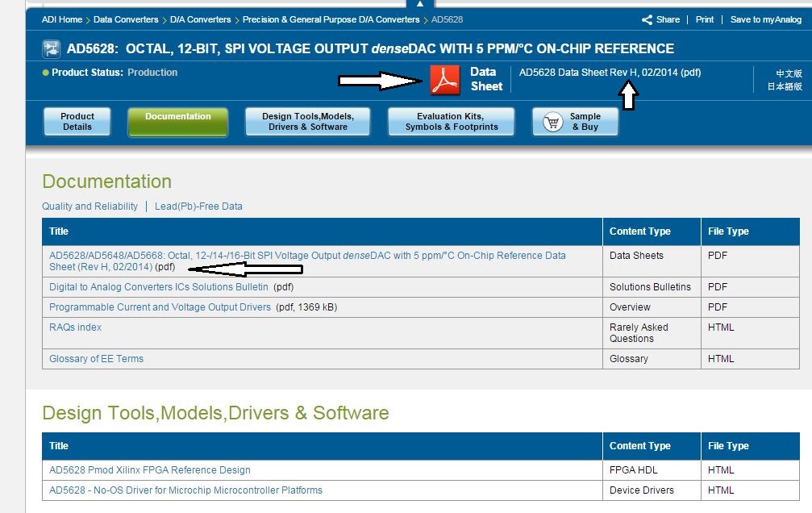Open D/A Converters breadcrumb link
The width and height of the screenshot is (812, 513).
pos(201,19)
